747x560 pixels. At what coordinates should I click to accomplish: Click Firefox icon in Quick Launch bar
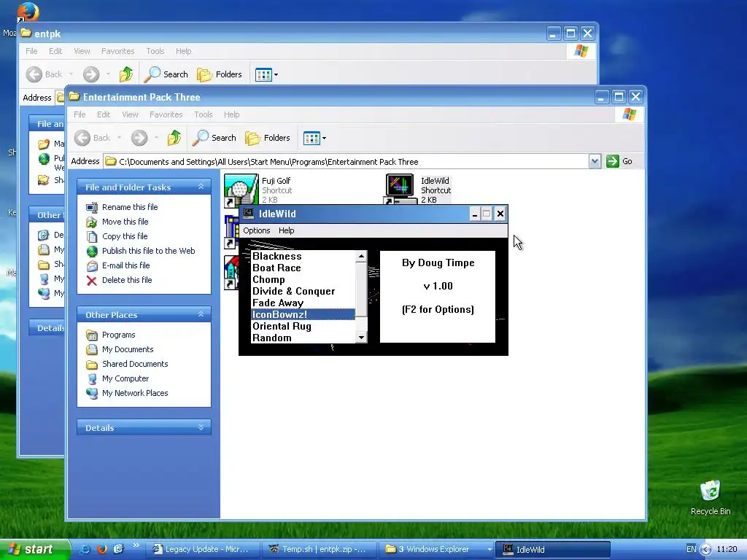pos(102,549)
